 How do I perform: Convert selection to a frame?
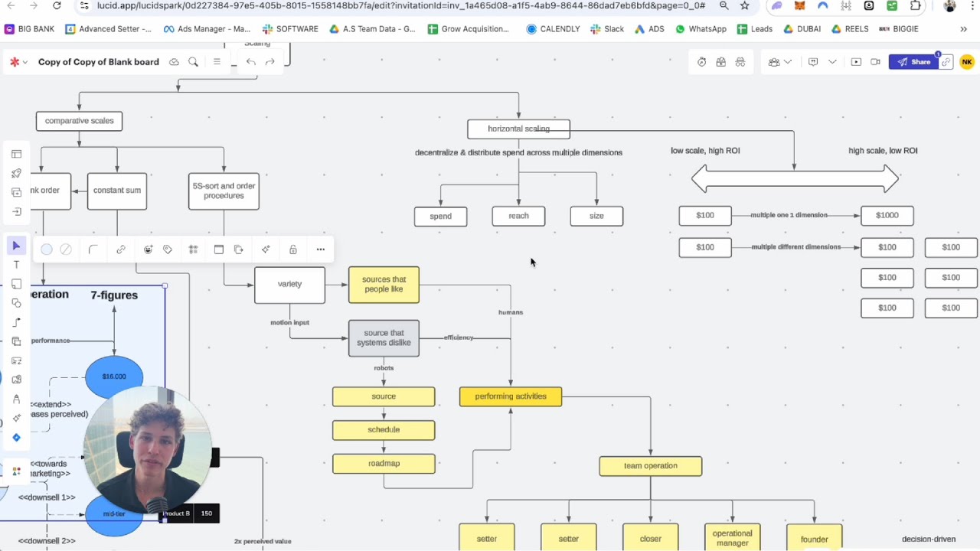[x=219, y=249]
